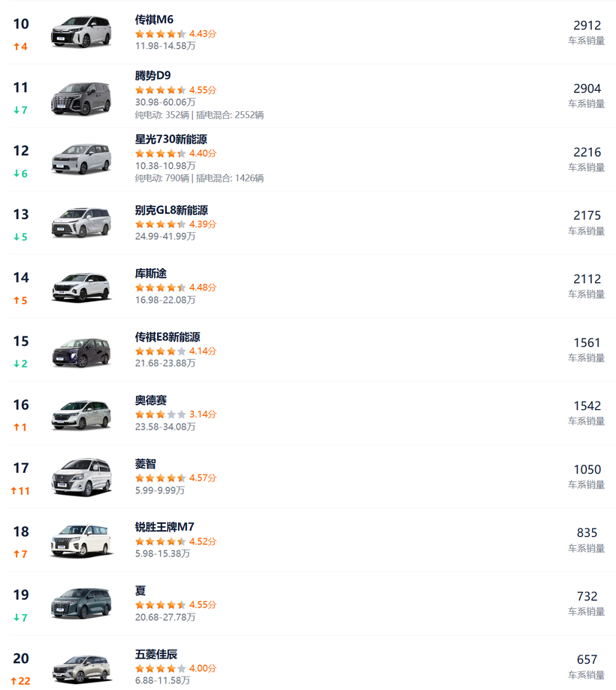Open the 传祺E8新能源 title link
Viewport: 616px width, 690px height.
coord(168,337)
